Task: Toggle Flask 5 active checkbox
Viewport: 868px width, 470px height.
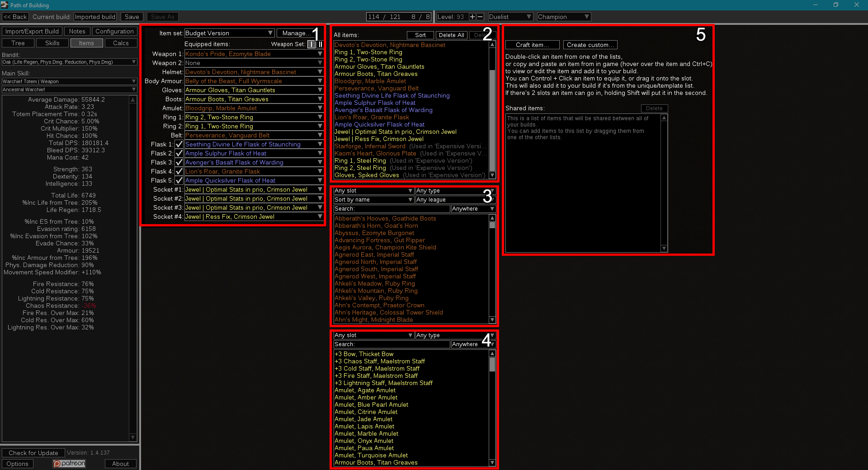Action: pos(179,180)
